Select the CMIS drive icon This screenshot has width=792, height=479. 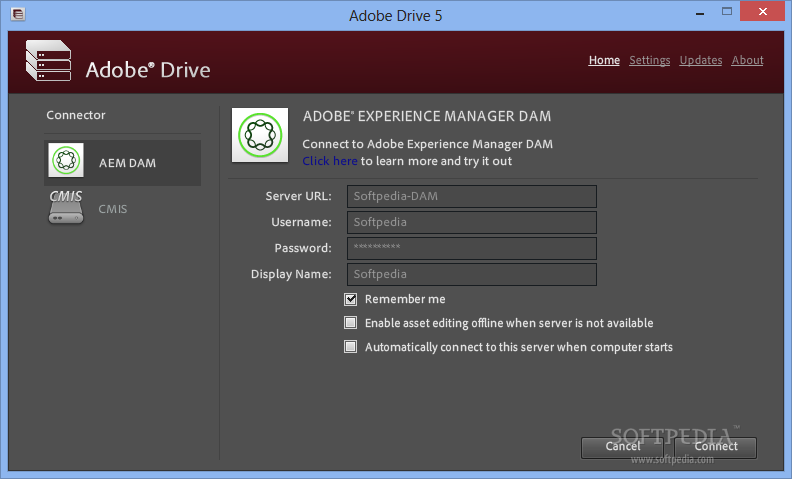point(66,207)
